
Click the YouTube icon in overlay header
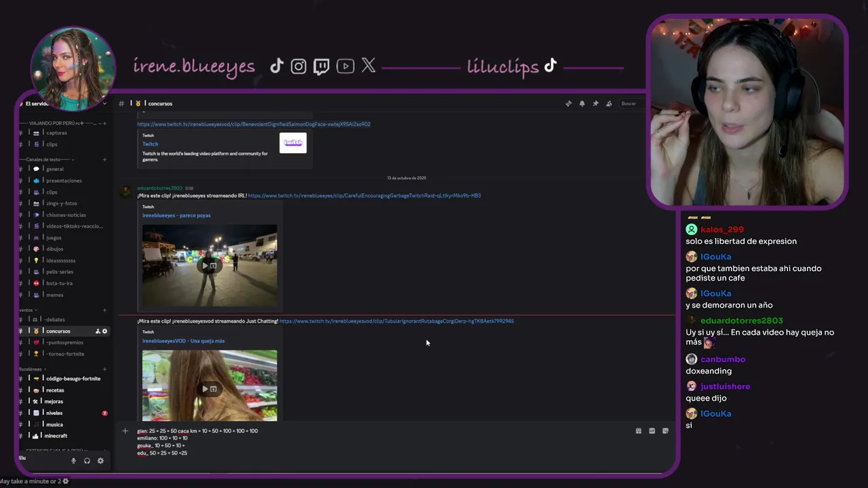(345, 66)
